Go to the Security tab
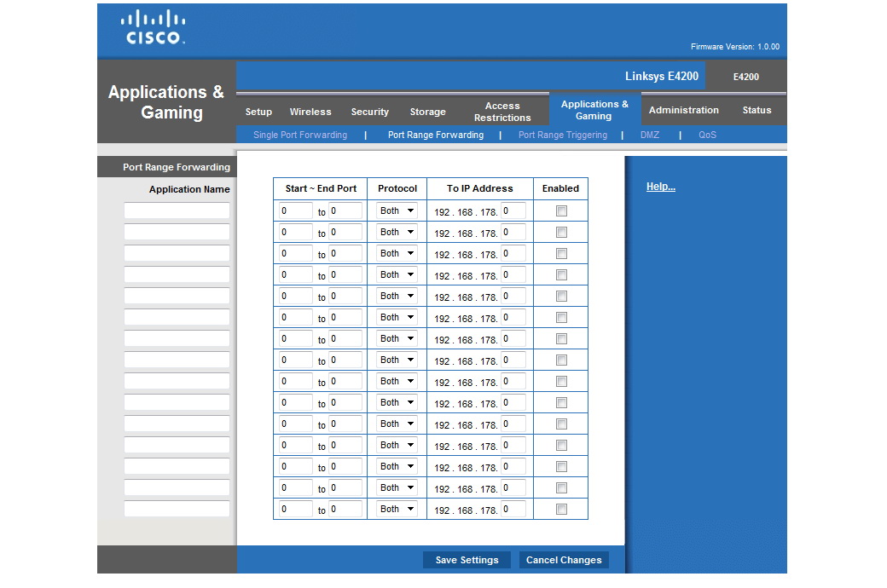 tap(369, 112)
